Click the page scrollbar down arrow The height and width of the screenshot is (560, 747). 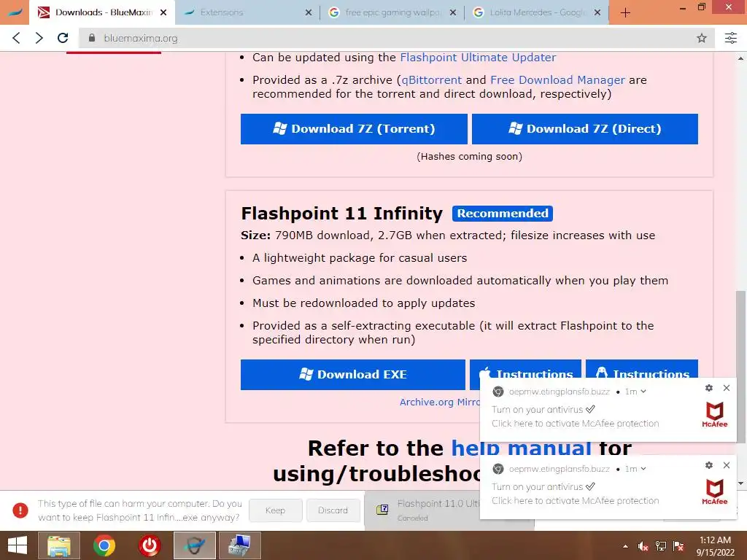(741, 484)
